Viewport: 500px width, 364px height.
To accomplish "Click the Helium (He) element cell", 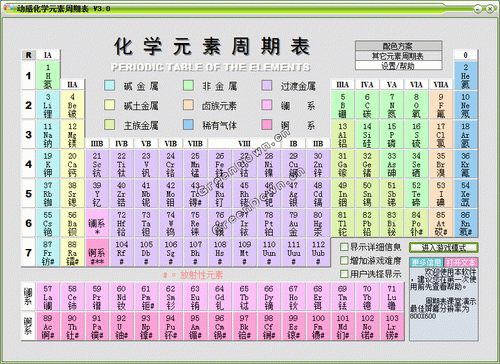I will [x=465, y=76].
